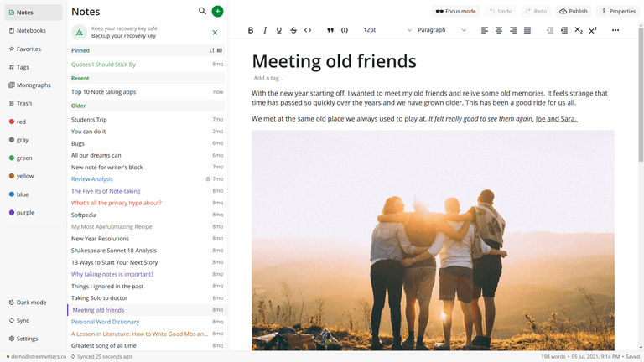Go to Notebooks in the sidebar
Image resolution: width=644 pixels, height=362 pixels.
click(32, 31)
